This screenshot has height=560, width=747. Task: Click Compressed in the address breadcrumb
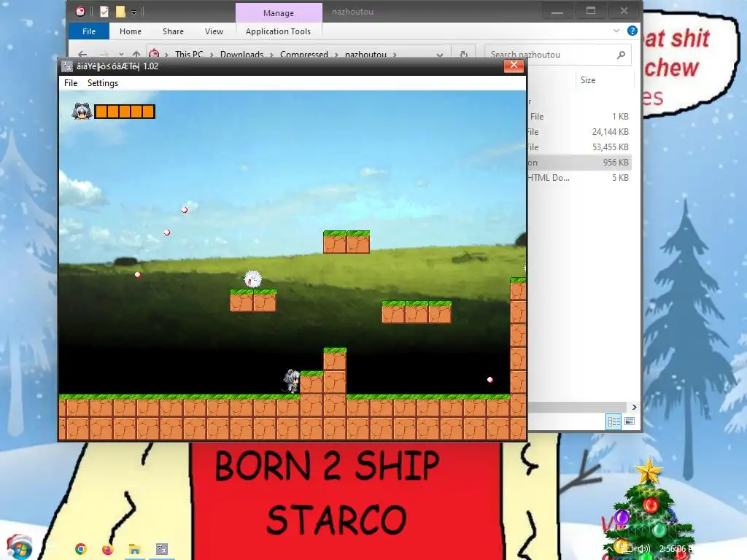pyautogui.click(x=304, y=54)
